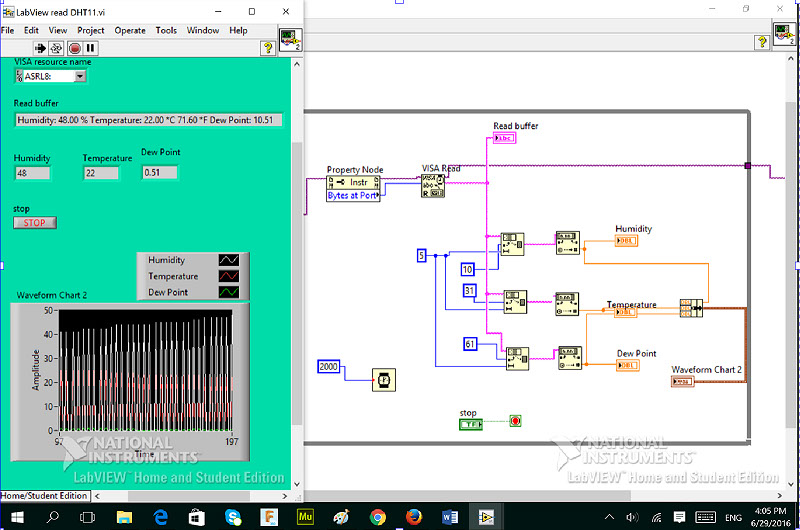Open context help in block diagram window
This screenshot has height=530, width=800.
click(762, 42)
